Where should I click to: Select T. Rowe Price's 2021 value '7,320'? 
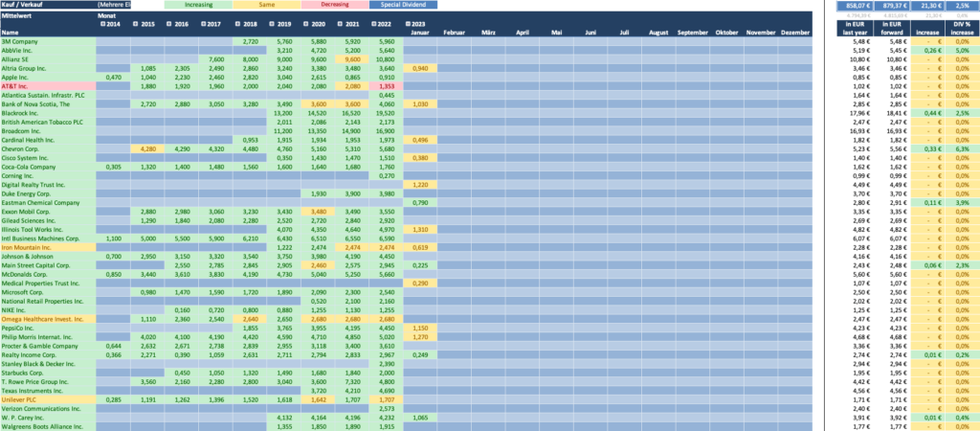[352, 381]
